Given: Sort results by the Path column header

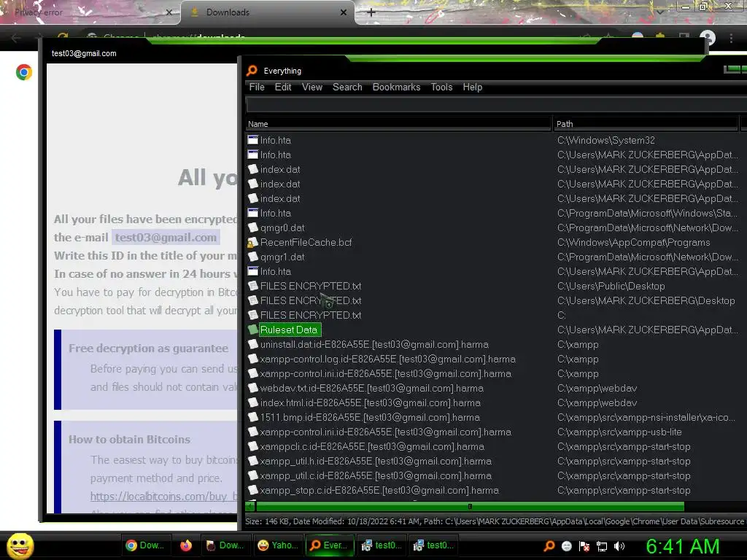Looking at the screenshot, I should [x=646, y=124].
